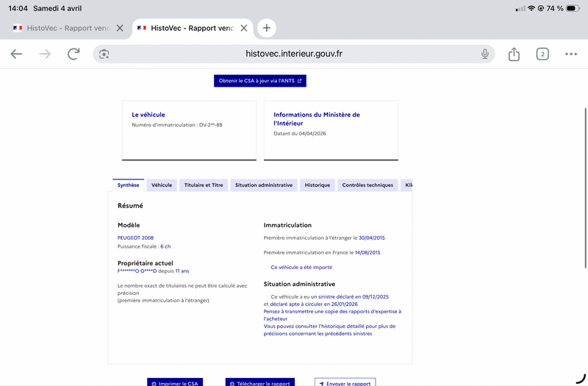Open the share sheet icon
This screenshot has height=386, width=588.
(x=514, y=54)
